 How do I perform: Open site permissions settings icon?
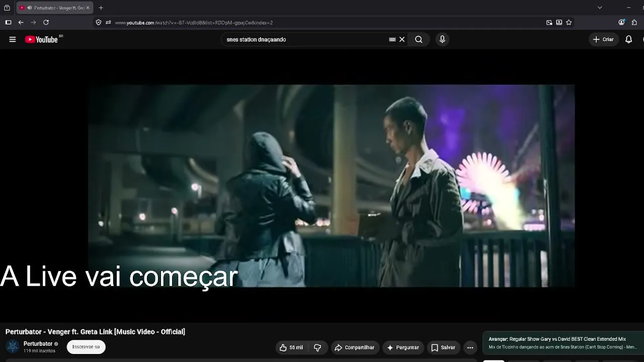108,23
